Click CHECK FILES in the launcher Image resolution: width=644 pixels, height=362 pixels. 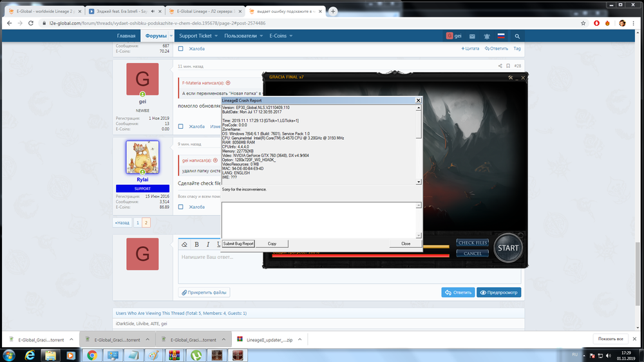473,243
